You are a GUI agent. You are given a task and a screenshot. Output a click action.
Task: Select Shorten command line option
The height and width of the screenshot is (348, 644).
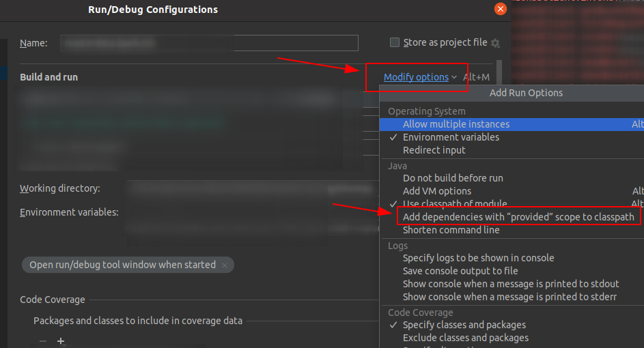click(x=451, y=230)
